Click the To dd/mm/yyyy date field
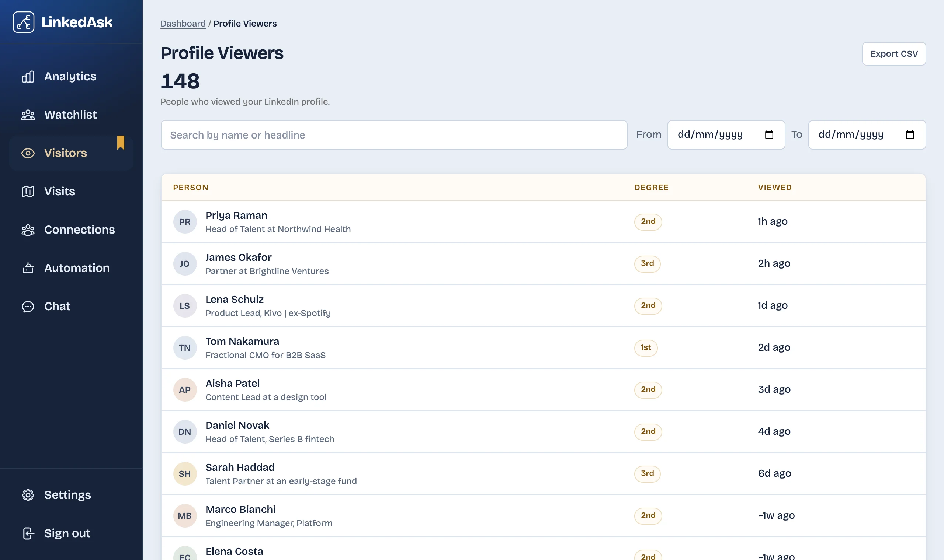The width and height of the screenshot is (944, 560). (x=867, y=135)
